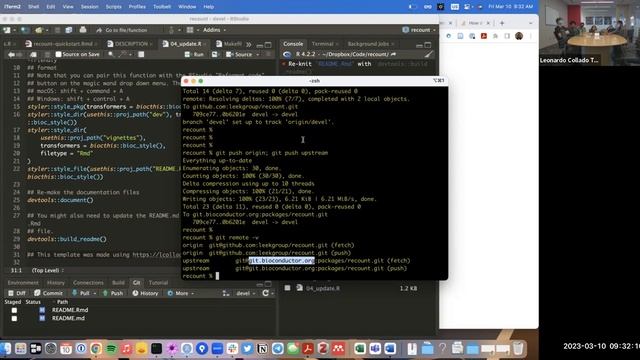Open the Trash in the dock
The height and width of the screenshot is (360, 640).
(x=518, y=349)
